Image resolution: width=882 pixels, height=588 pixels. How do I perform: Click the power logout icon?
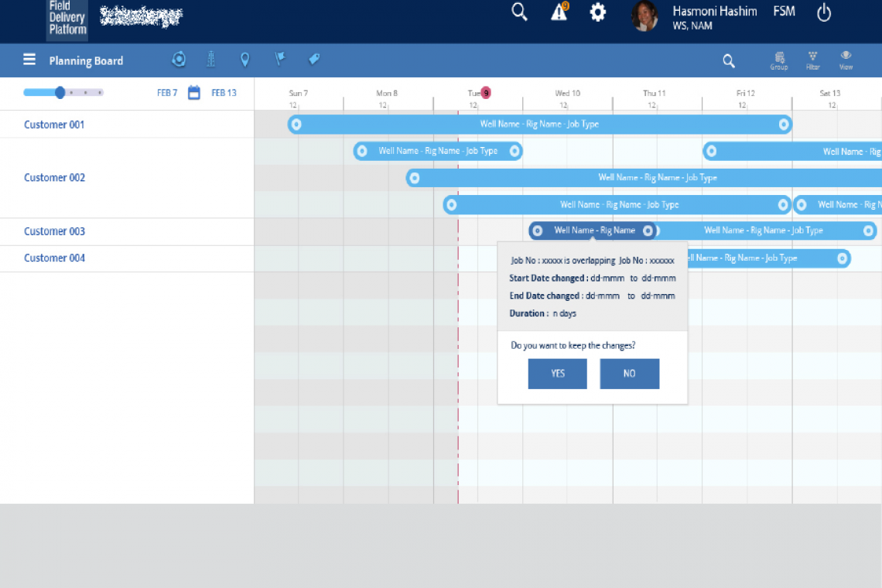[x=824, y=12]
